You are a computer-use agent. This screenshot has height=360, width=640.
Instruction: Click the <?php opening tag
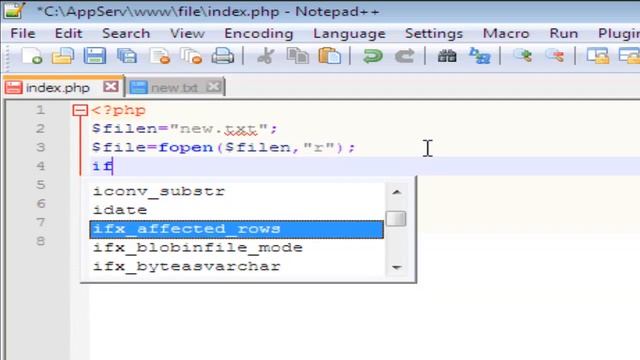[x=118, y=111]
